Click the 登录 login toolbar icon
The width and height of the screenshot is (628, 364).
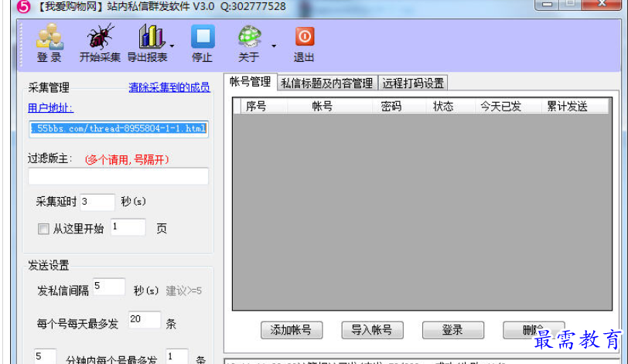pos(49,43)
